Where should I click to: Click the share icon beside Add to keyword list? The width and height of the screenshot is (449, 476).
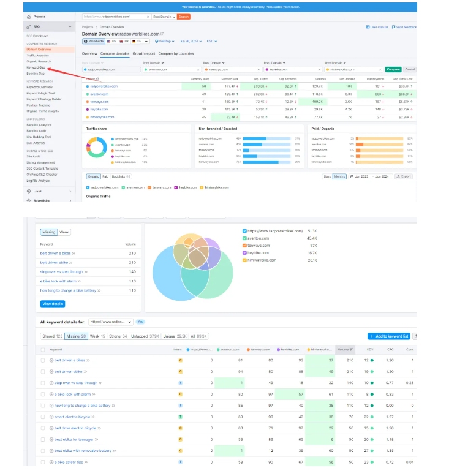point(415,336)
